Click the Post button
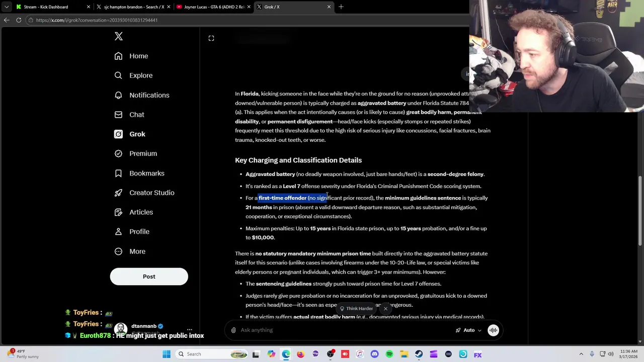Image resolution: width=644 pixels, height=362 pixels. click(149, 277)
